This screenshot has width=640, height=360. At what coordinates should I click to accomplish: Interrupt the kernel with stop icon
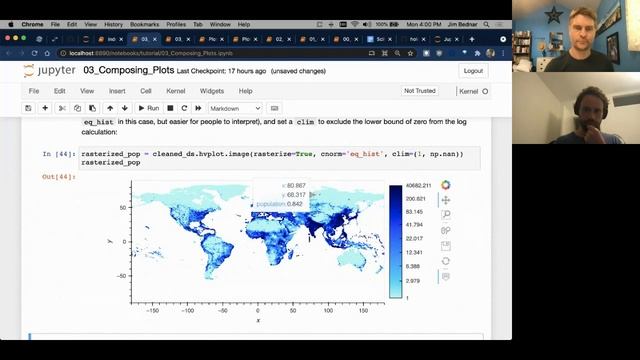170,108
